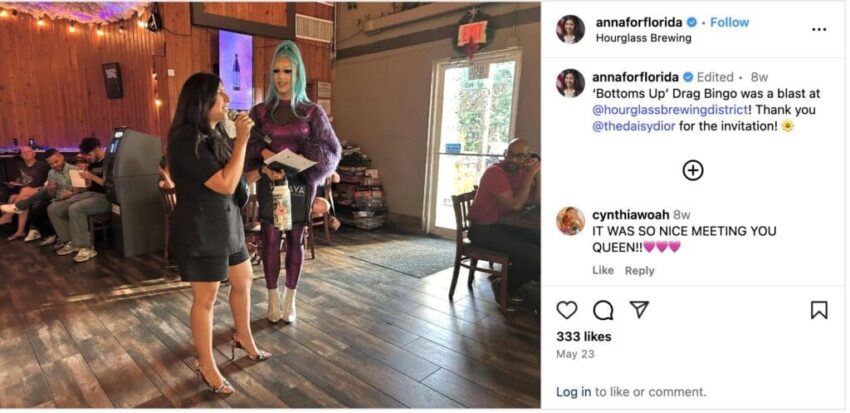This screenshot has width=850, height=413.
Task: Click annaforflorida avatar beside the caption
Action: pyautogui.click(x=570, y=83)
